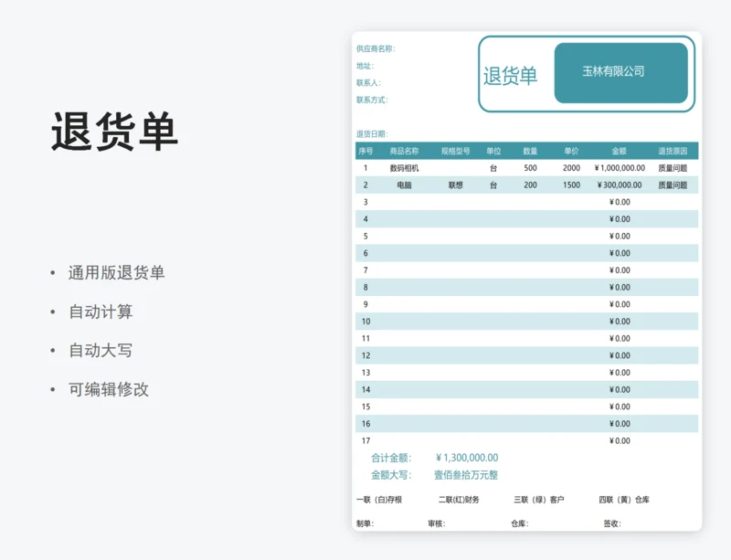Viewport: 731px width, 560px height.
Task: Click the row number 14 cell
Action: (365, 389)
